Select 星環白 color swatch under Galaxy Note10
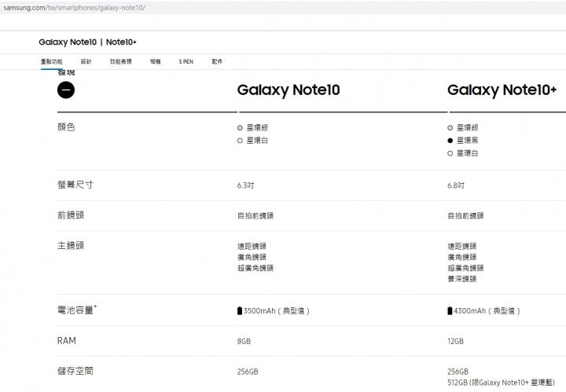This screenshot has height=392, width=566. [240, 141]
